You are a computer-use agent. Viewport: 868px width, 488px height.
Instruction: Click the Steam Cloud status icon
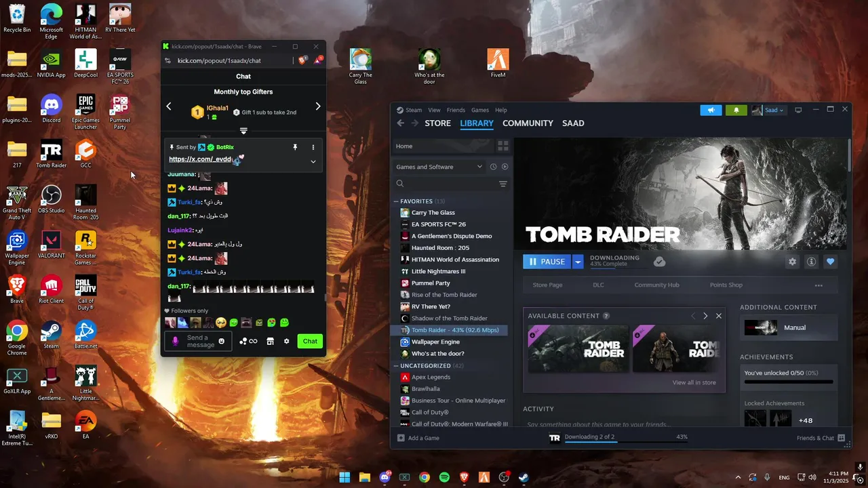(x=659, y=262)
